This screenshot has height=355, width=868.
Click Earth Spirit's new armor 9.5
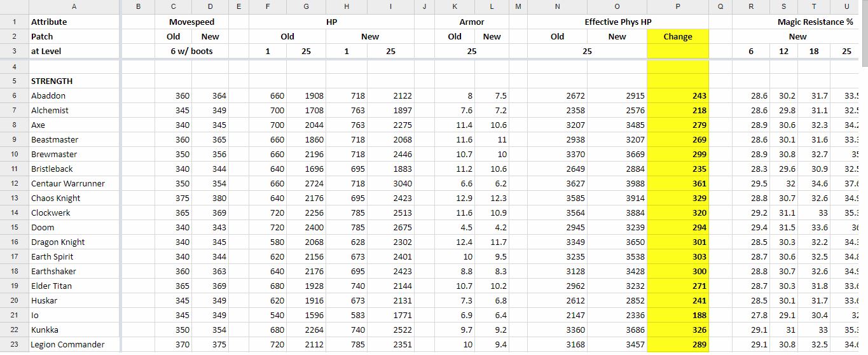pyautogui.click(x=492, y=257)
